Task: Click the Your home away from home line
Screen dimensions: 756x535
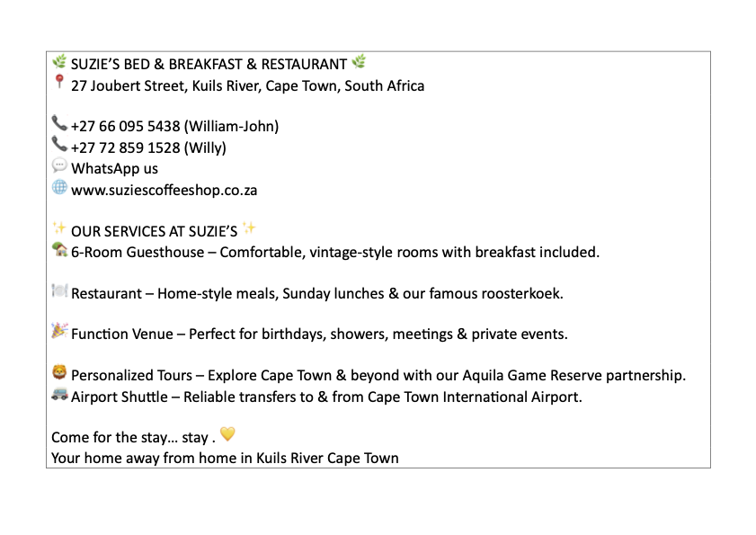Action: coord(225,458)
